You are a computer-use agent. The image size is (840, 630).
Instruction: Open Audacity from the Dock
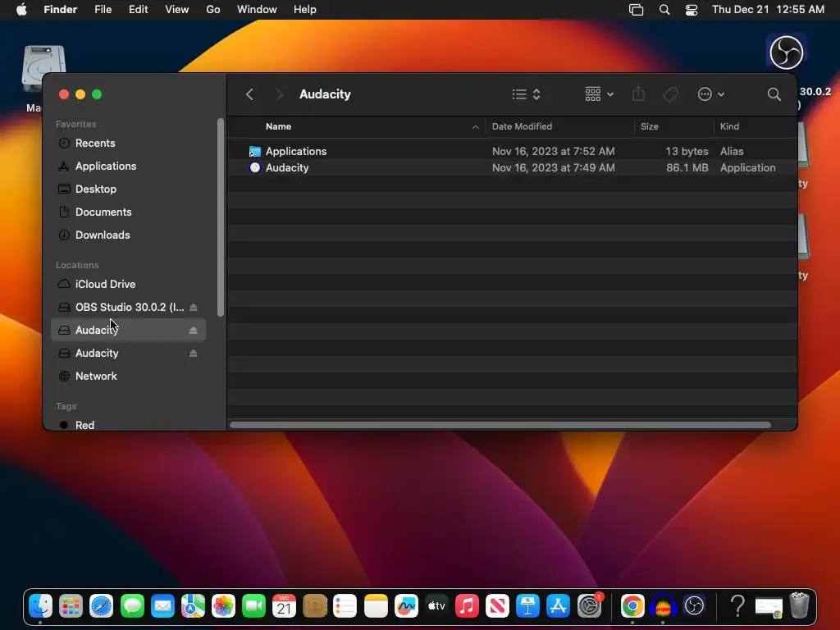[x=663, y=606]
